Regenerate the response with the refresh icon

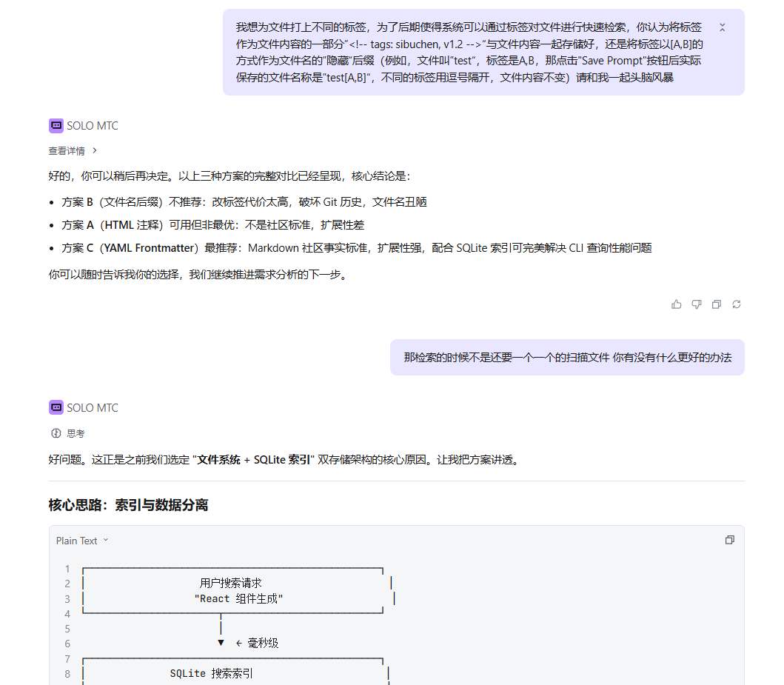pyautogui.click(x=736, y=304)
